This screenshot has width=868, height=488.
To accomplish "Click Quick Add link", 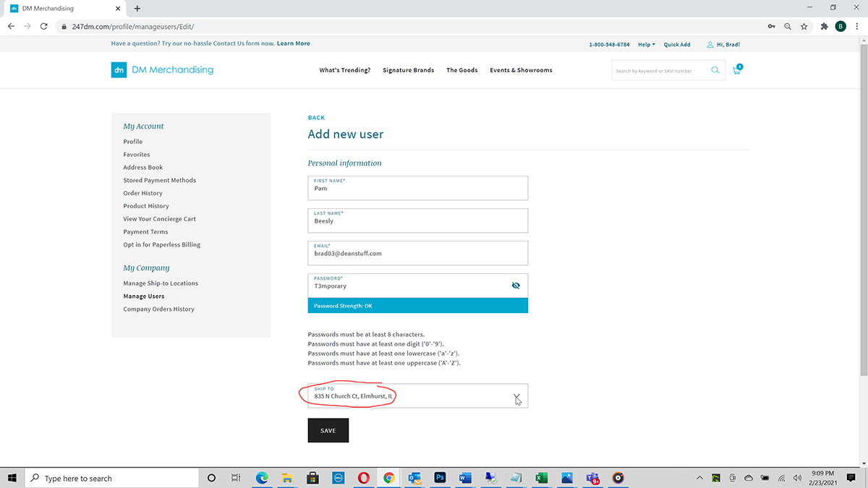I will point(677,44).
